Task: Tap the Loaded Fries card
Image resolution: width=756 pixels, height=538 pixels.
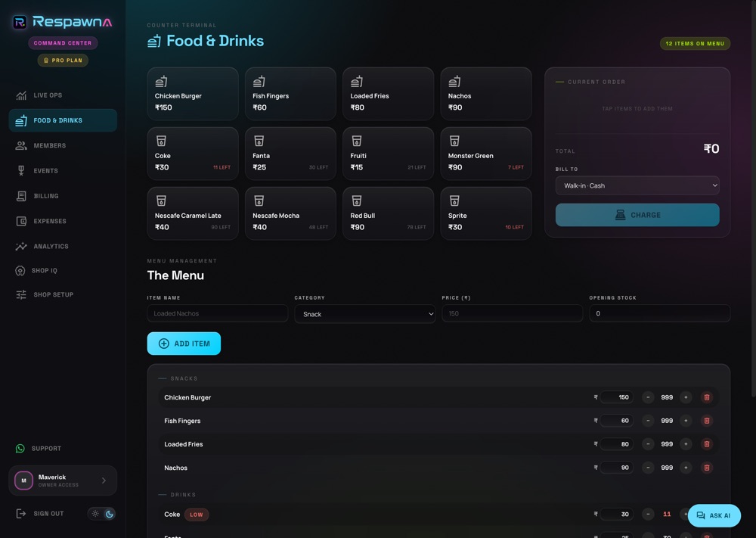Action: coord(388,94)
